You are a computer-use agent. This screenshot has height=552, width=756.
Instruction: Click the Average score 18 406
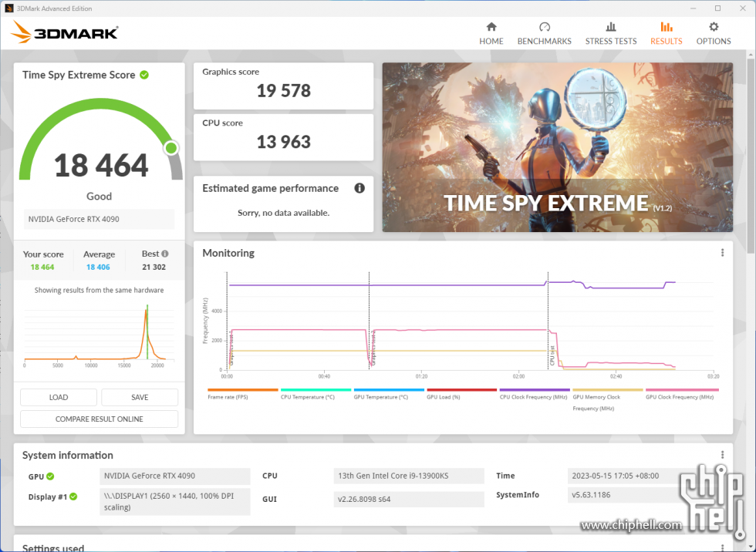click(x=98, y=267)
